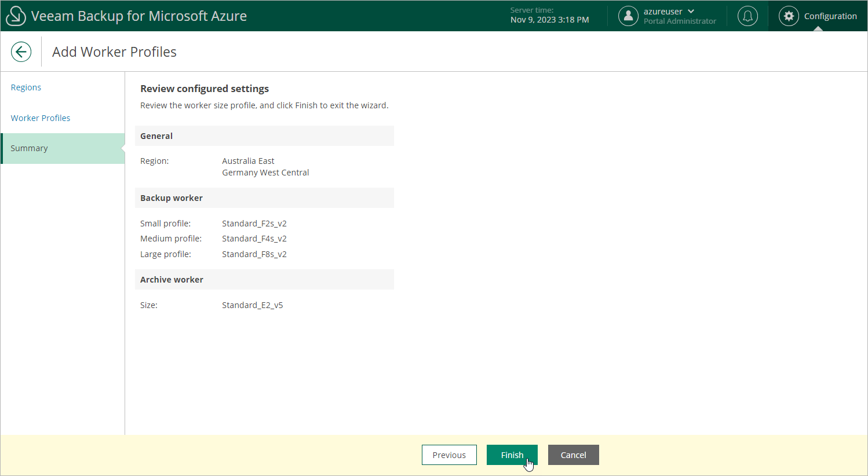Viewport: 868px width, 476px height.
Task: Click the Configuration gear icon
Action: (x=789, y=16)
